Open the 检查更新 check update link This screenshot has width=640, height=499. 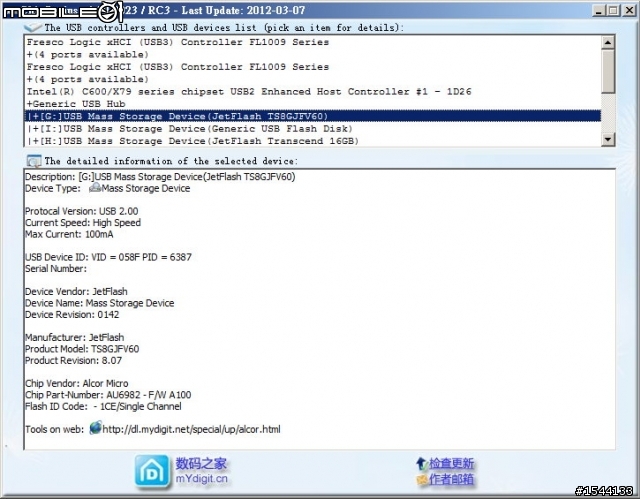pyautogui.click(x=451, y=464)
